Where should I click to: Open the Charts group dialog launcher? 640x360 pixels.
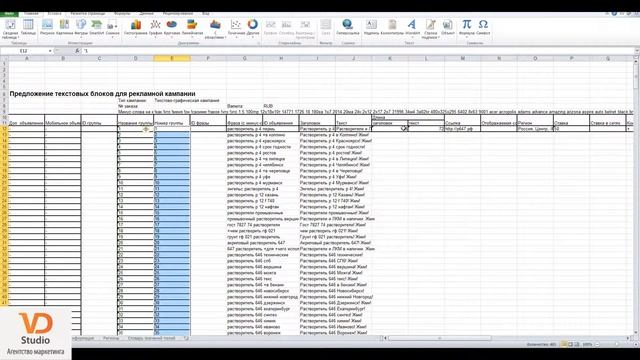coord(258,43)
